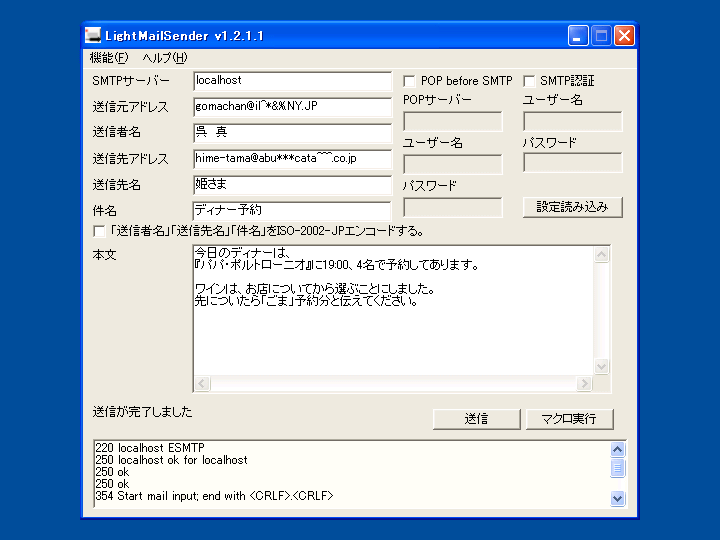This screenshot has height=540, width=720.
Task: Click the log pane scroll up arrow
Action: click(x=618, y=450)
